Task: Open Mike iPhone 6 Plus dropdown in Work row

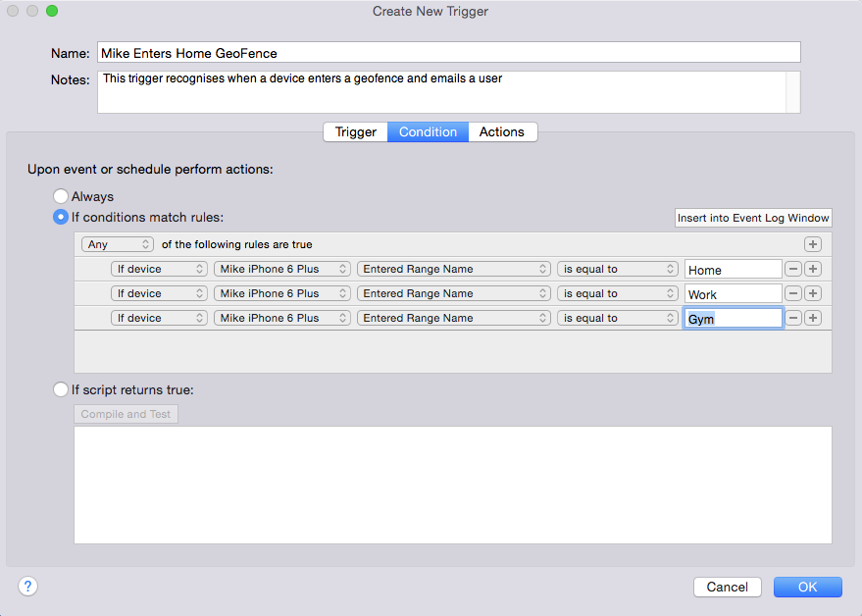Action: coord(282,293)
